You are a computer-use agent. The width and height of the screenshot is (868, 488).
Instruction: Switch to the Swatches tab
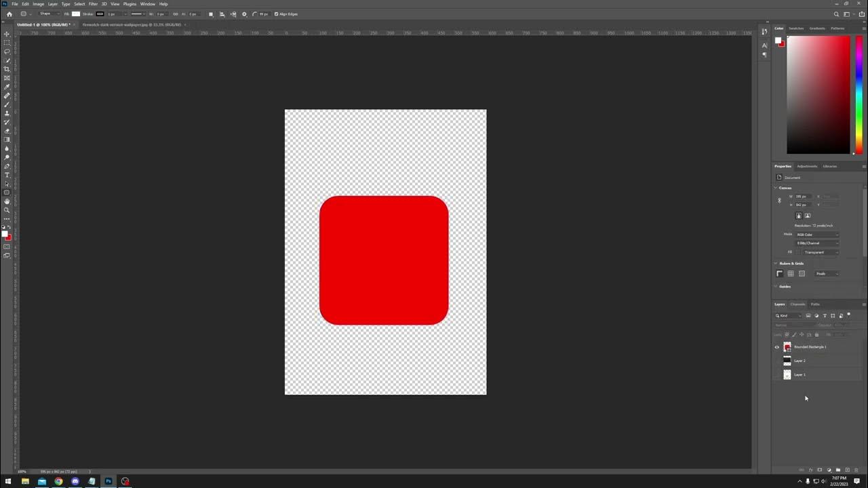tap(796, 28)
